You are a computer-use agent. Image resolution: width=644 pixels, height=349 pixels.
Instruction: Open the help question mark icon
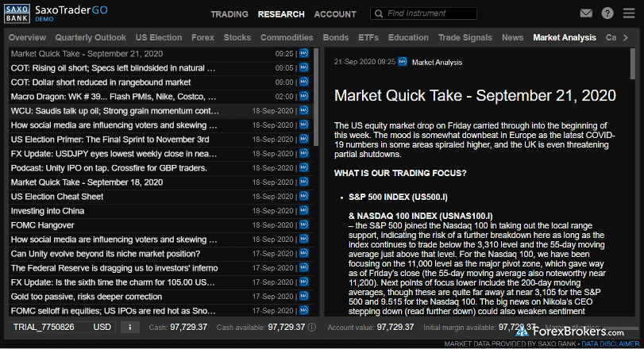(607, 13)
